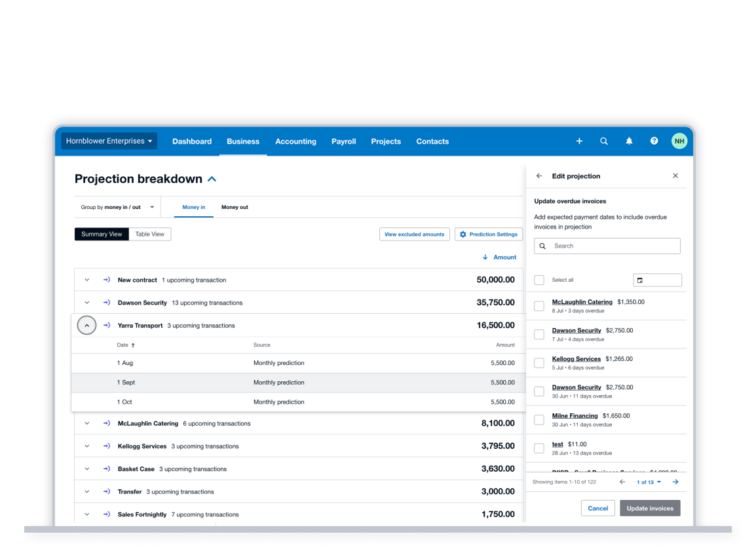Open help using the question mark icon
Viewport: 756px width, 549px height.
(x=654, y=141)
